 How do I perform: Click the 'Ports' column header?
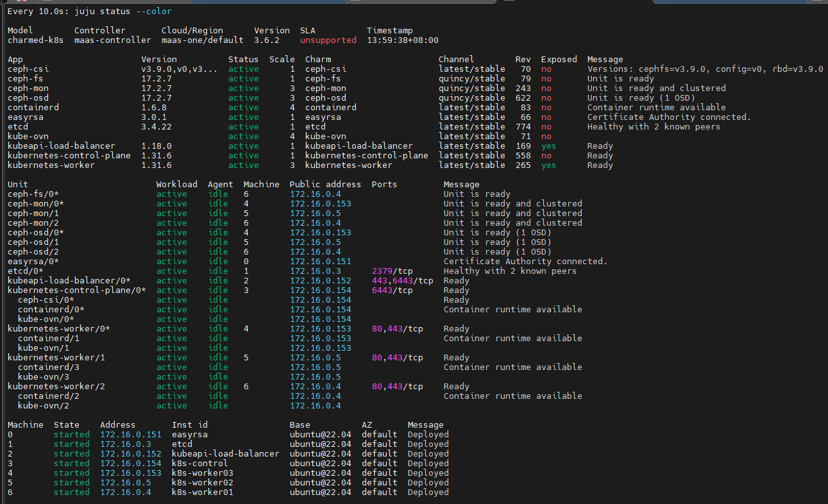coord(384,185)
